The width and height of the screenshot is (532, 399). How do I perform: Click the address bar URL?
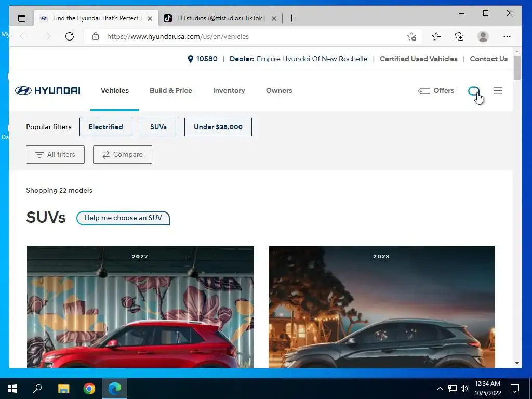178,37
